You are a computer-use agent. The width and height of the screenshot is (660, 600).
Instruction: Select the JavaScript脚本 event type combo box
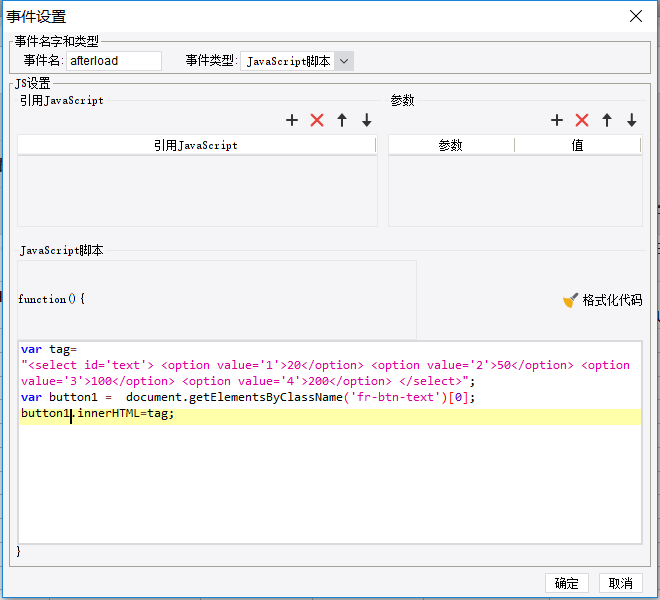pyautogui.click(x=297, y=61)
